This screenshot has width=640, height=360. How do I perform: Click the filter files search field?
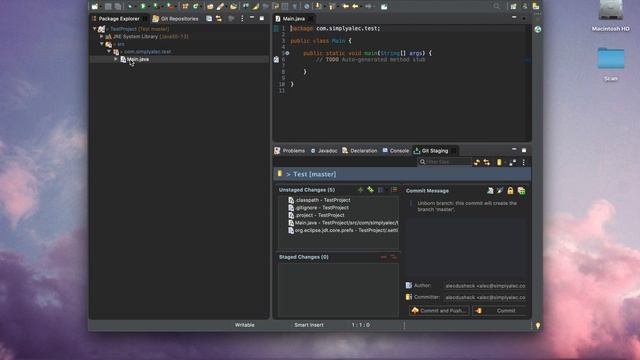tap(444, 162)
